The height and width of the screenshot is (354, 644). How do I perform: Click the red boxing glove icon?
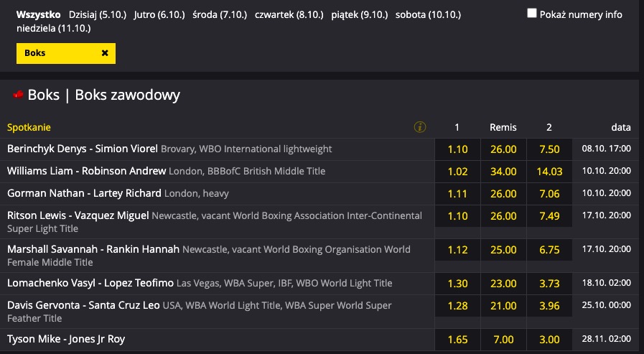tap(18, 95)
